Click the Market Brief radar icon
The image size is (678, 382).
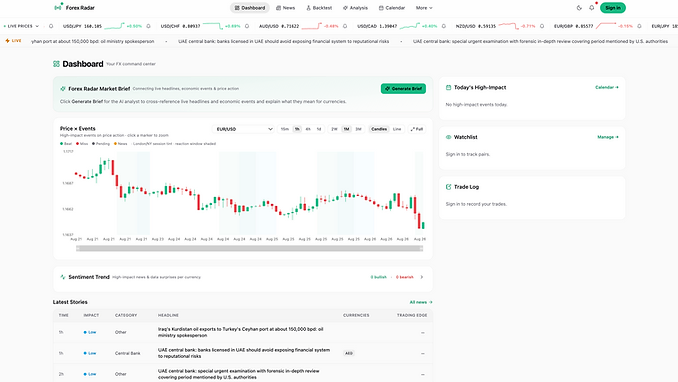(x=63, y=89)
